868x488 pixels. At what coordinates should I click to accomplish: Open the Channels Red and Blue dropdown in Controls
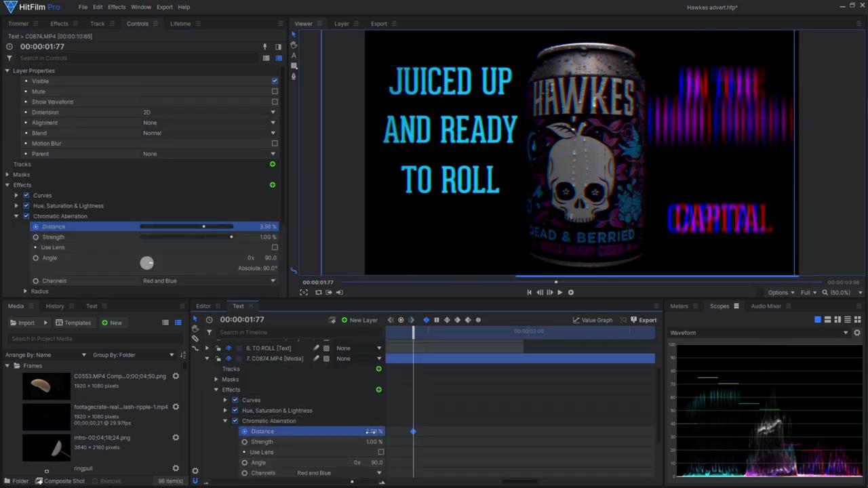click(209, 281)
